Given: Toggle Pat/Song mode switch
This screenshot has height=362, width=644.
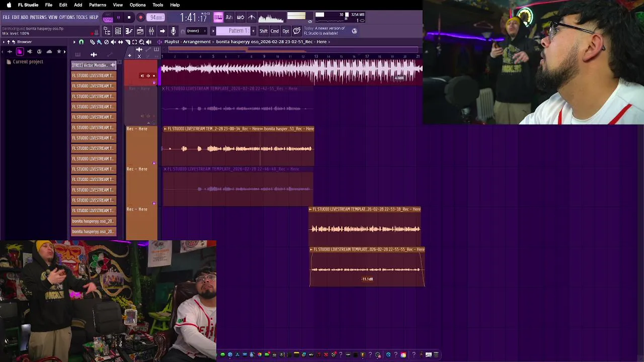Looking at the screenshot, I should 108,18.
